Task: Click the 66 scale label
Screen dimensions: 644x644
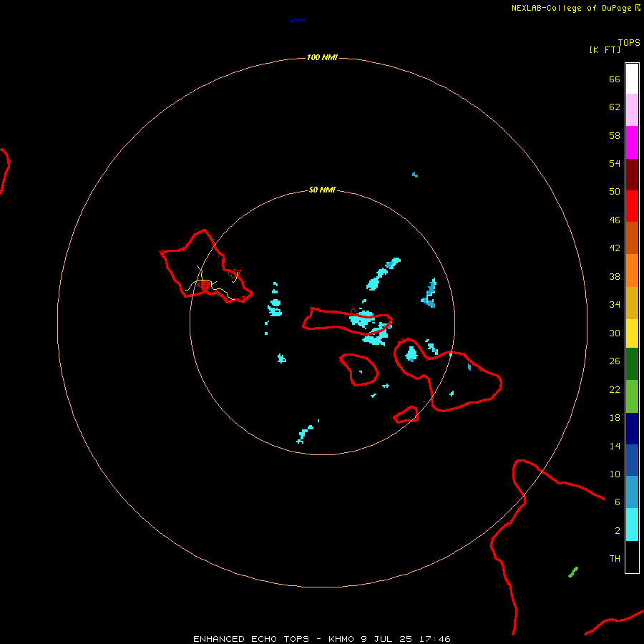Action: tap(615, 79)
